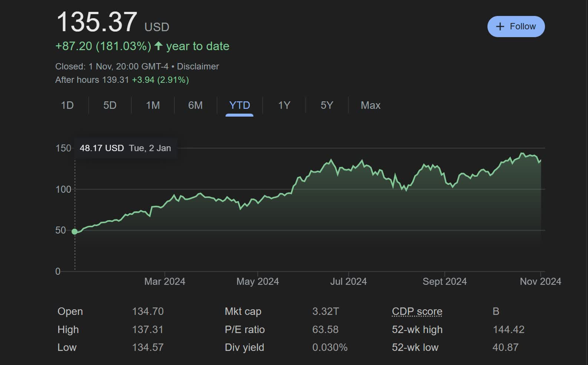Click the Mar 2024 x-axis label
Image resolution: width=588 pixels, height=365 pixels.
click(165, 281)
